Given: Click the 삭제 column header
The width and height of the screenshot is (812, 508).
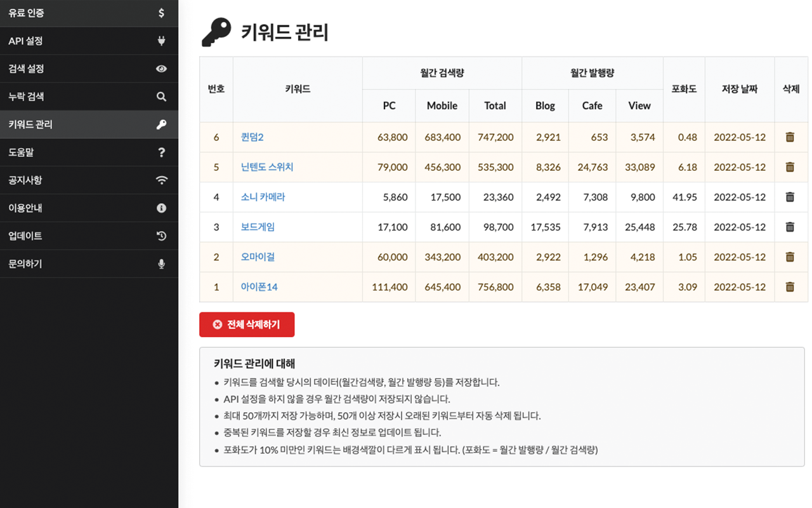Looking at the screenshot, I should 791,90.
